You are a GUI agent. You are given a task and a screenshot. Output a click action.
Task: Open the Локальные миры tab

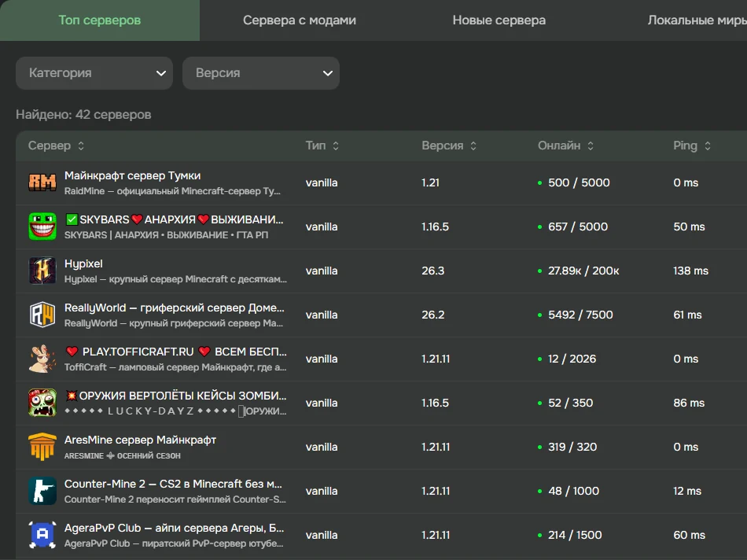(x=697, y=20)
